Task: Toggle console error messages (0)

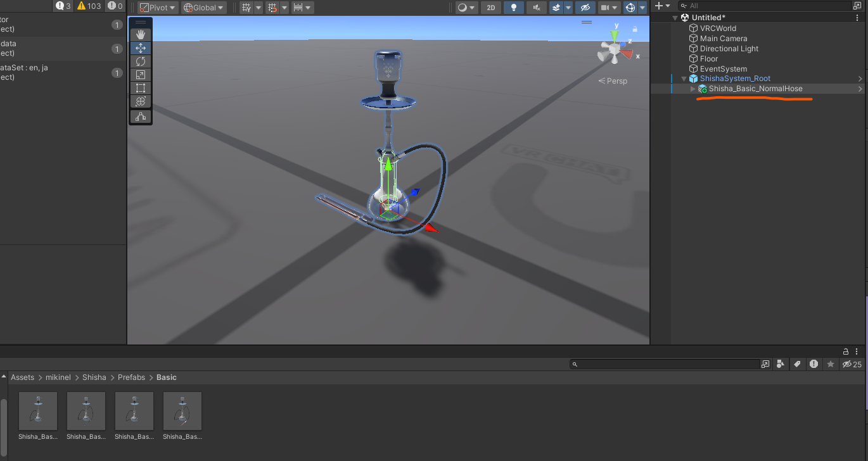Action: 115,6
